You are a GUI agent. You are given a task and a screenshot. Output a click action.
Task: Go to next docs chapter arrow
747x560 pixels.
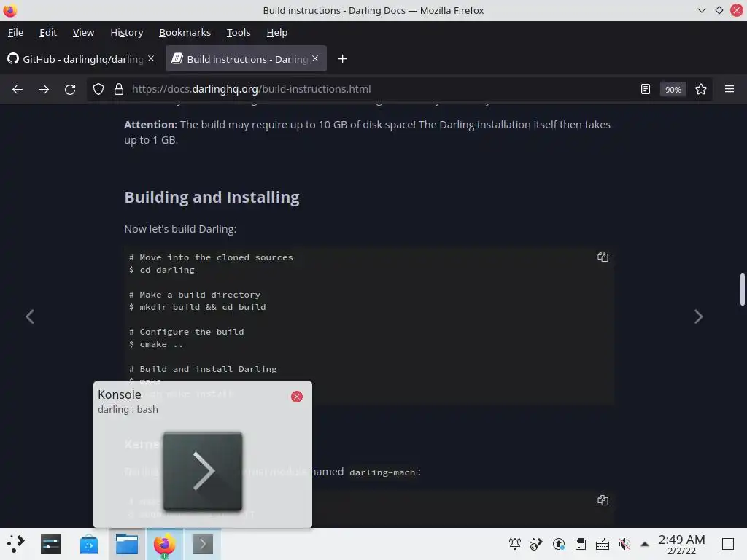(698, 316)
